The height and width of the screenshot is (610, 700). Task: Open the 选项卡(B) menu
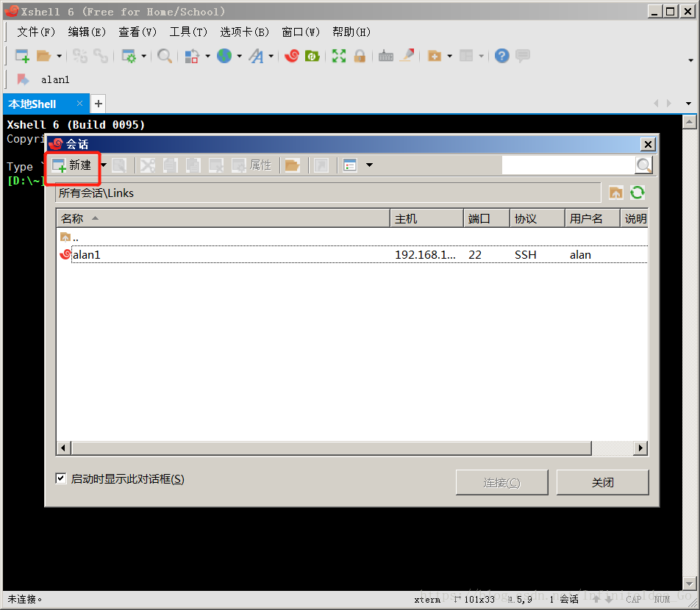tap(245, 32)
